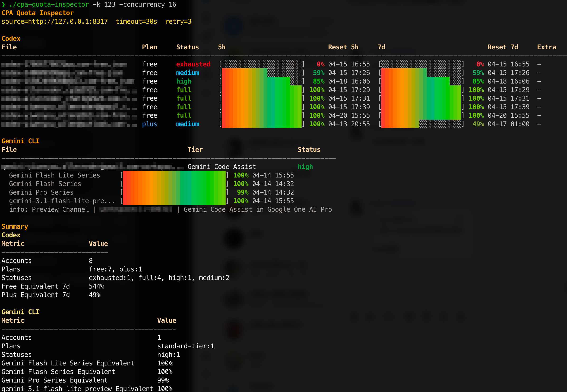The image size is (567, 392).
Task: Click the 5h quota bar of the 59% row
Action: point(262,73)
